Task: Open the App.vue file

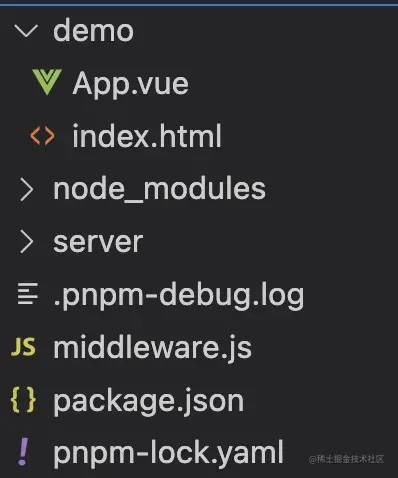Action: point(130,84)
